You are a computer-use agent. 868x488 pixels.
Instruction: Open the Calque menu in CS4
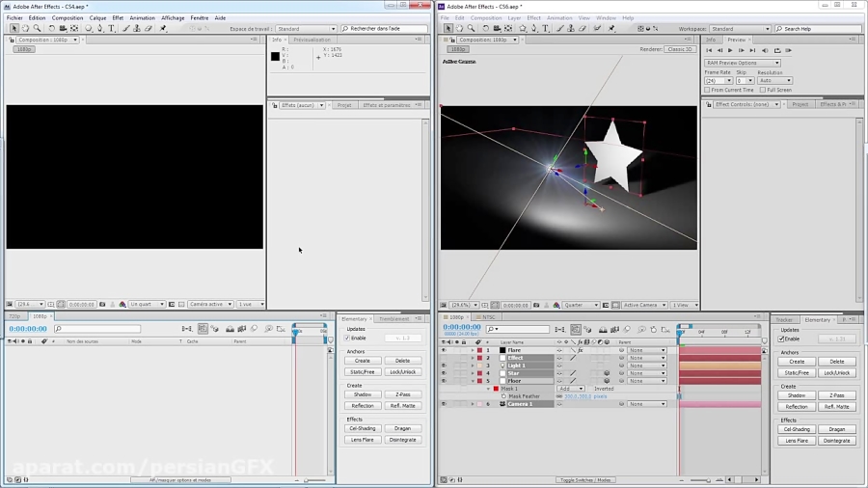click(x=97, y=17)
